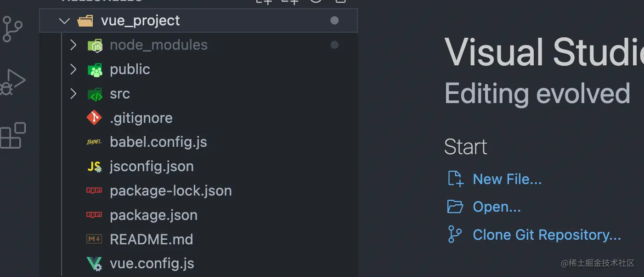Open the Extensions view icon
644x277 pixels.
click(13, 135)
